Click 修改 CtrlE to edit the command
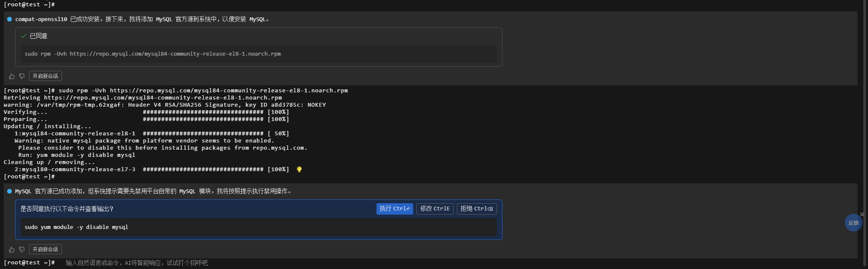Screen dimensions: 868x269 (x=435, y=209)
